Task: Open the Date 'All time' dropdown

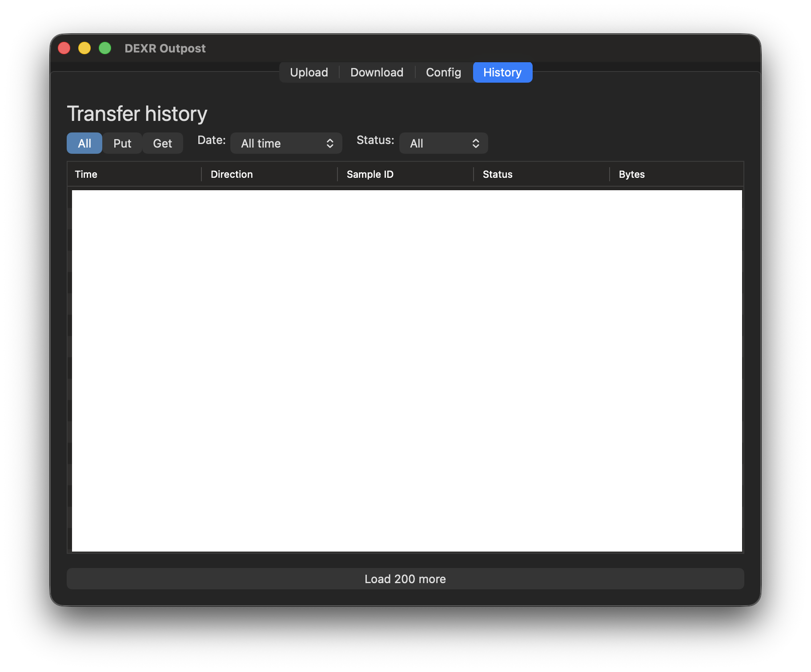Action: 286,143
